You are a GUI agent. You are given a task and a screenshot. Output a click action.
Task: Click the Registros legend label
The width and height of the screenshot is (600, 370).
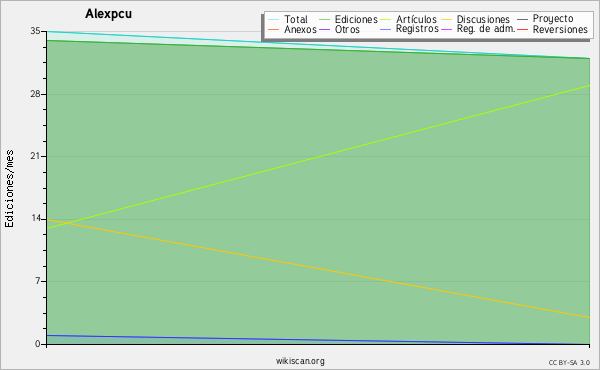coord(417,29)
